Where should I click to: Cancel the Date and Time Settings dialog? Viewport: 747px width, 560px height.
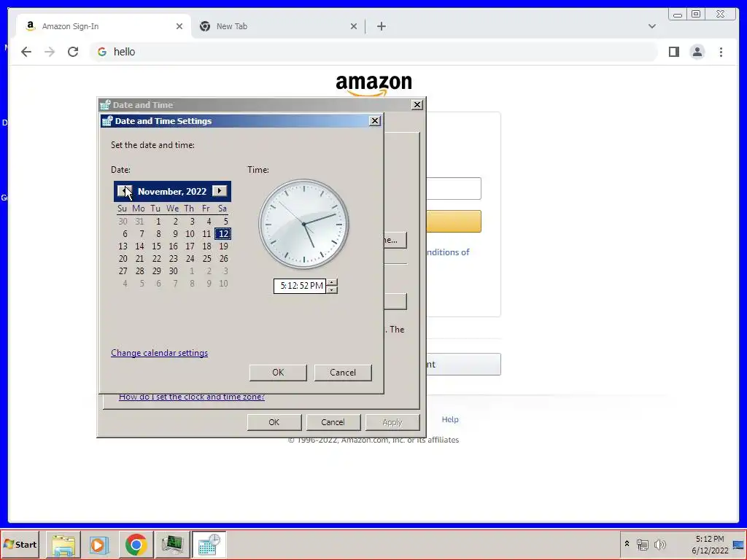(x=343, y=373)
